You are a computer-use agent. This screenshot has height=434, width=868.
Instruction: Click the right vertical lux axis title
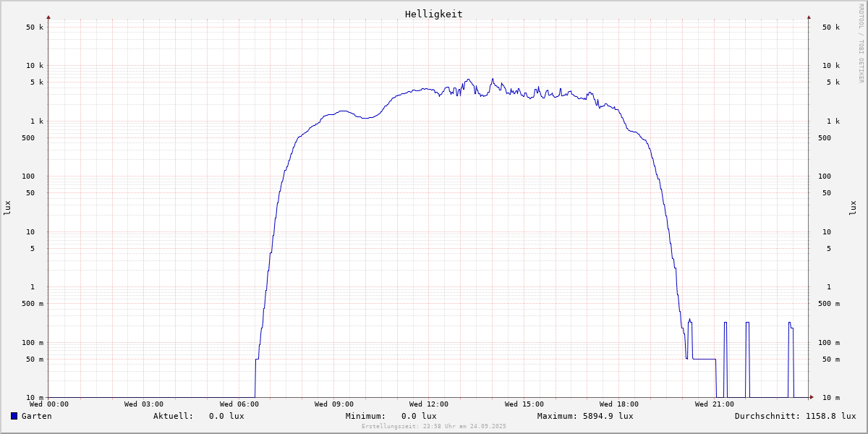point(853,208)
